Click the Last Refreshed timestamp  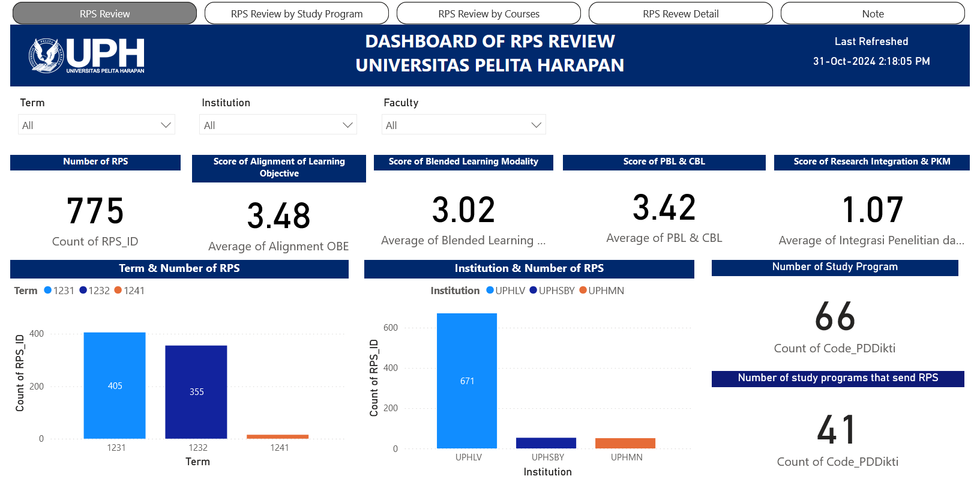871,61
